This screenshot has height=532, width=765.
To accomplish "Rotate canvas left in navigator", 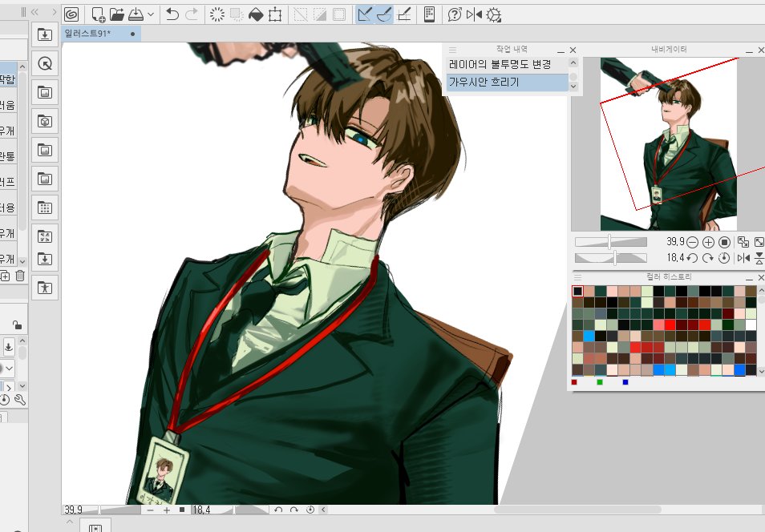I will pos(692,258).
